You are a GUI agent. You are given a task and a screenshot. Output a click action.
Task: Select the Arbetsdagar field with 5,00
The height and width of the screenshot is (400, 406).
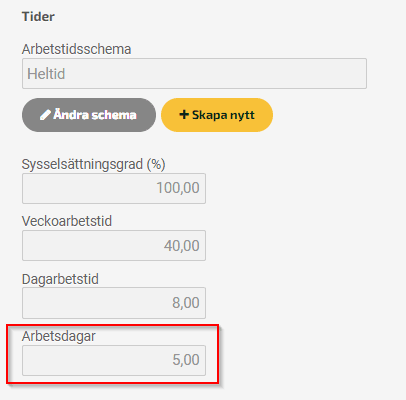[x=114, y=360]
